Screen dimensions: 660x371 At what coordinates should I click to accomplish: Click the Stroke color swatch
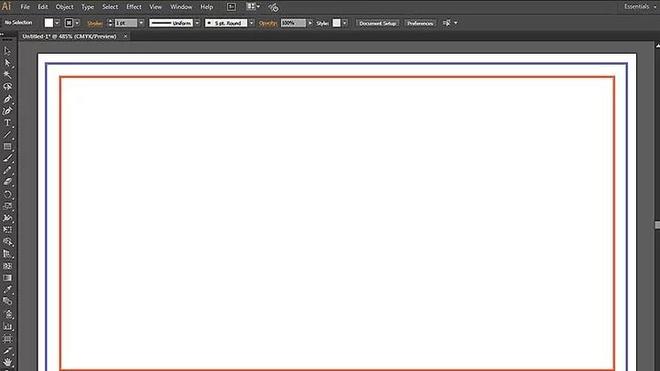pos(69,23)
